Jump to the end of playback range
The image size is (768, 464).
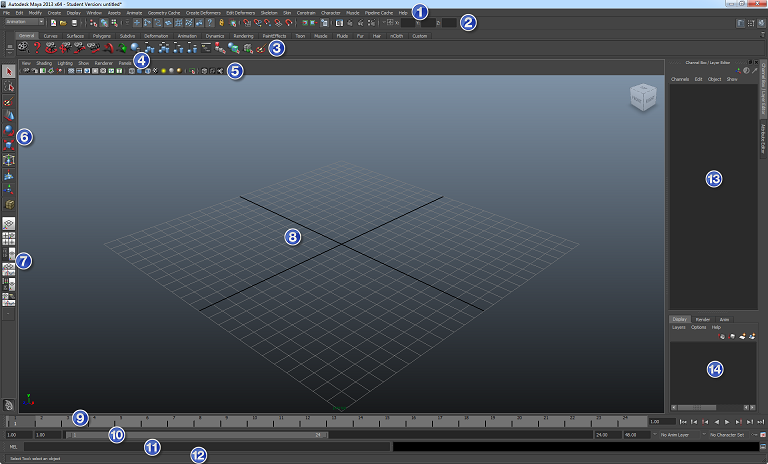760,421
